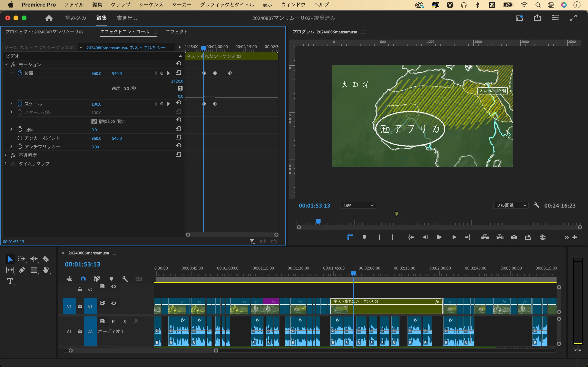Select the Pen tool
588x367 pixels.
[x=22, y=270]
